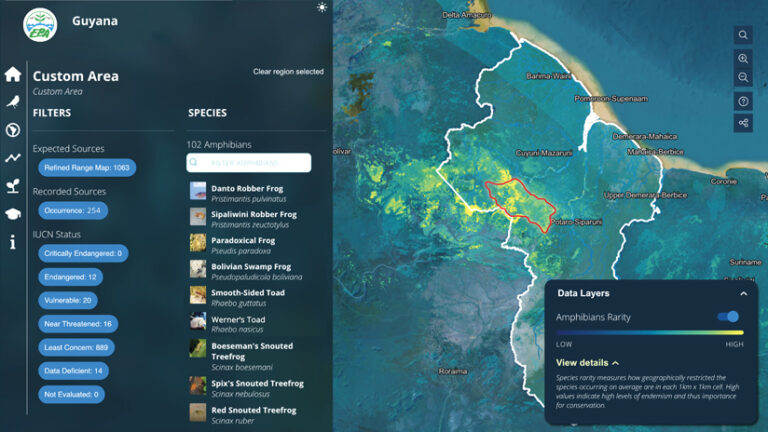Filter by Data Deficient: 14
This screenshot has width=768, height=432.
tap(73, 371)
